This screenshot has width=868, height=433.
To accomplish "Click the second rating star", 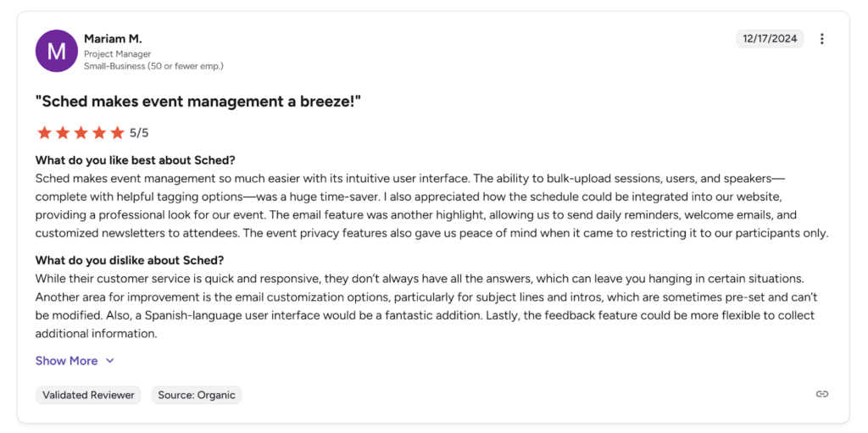I will (63, 133).
